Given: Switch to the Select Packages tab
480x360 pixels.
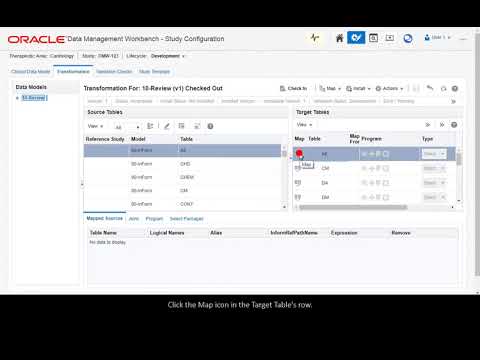Looking at the screenshot, I should tap(186, 219).
